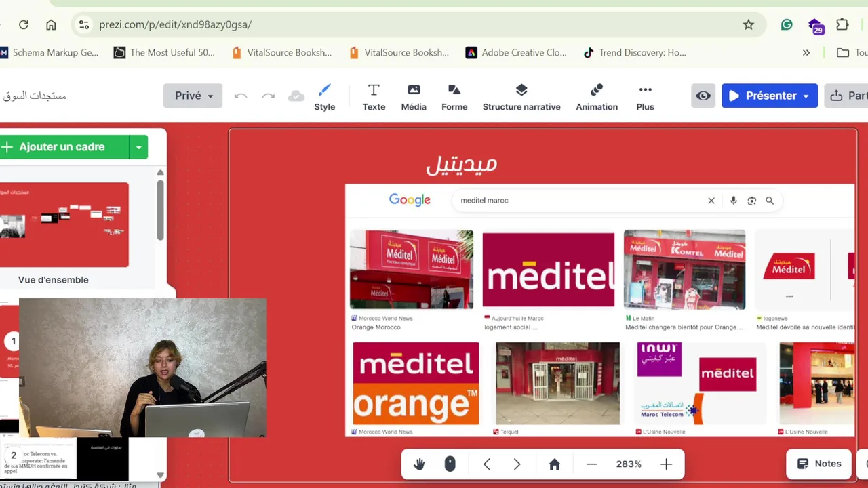Open the Forme shapes menu

click(x=454, y=97)
